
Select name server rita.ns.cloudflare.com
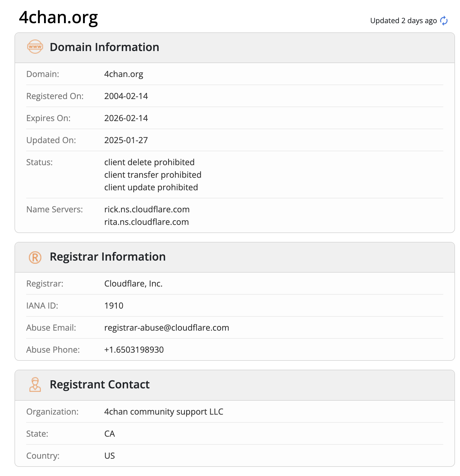pyautogui.click(x=147, y=222)
